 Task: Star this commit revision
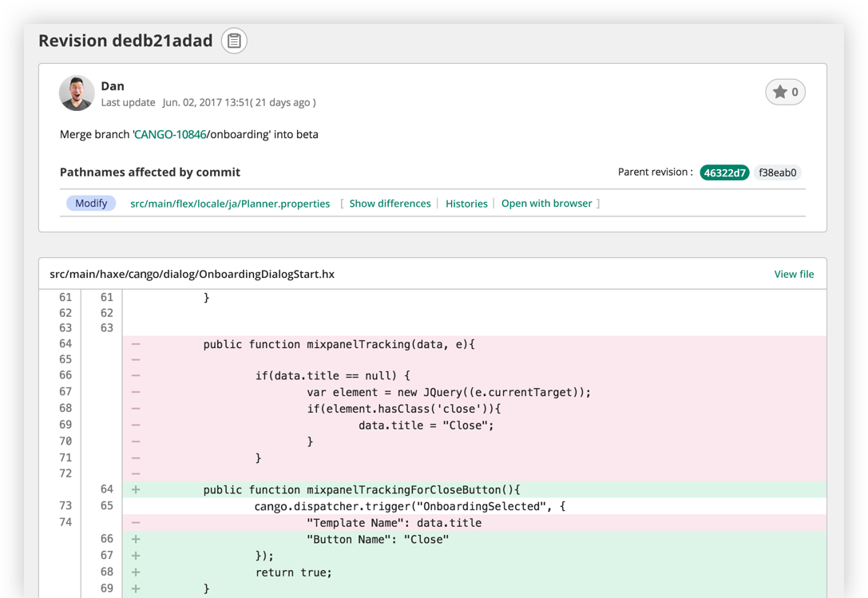[x=785, y=92]
